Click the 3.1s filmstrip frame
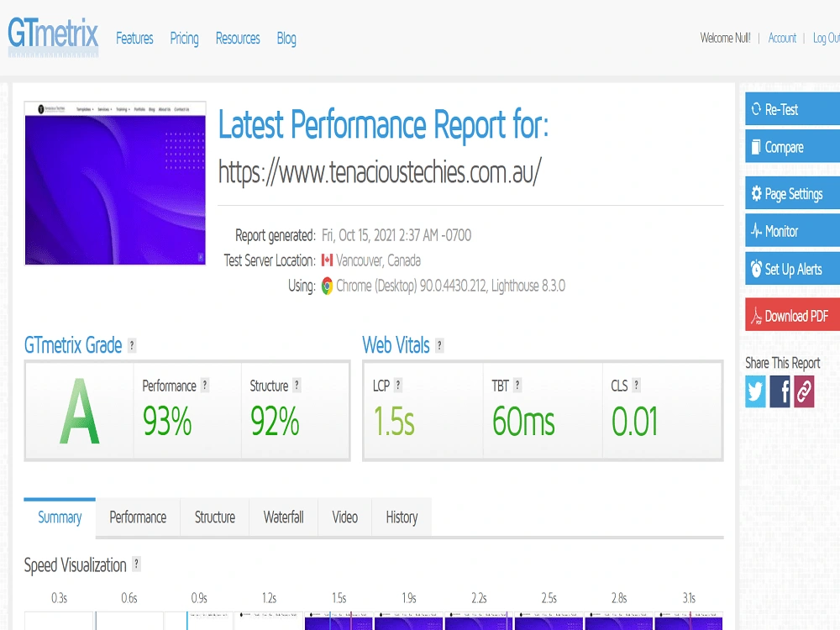 click(x=689, y=621)
